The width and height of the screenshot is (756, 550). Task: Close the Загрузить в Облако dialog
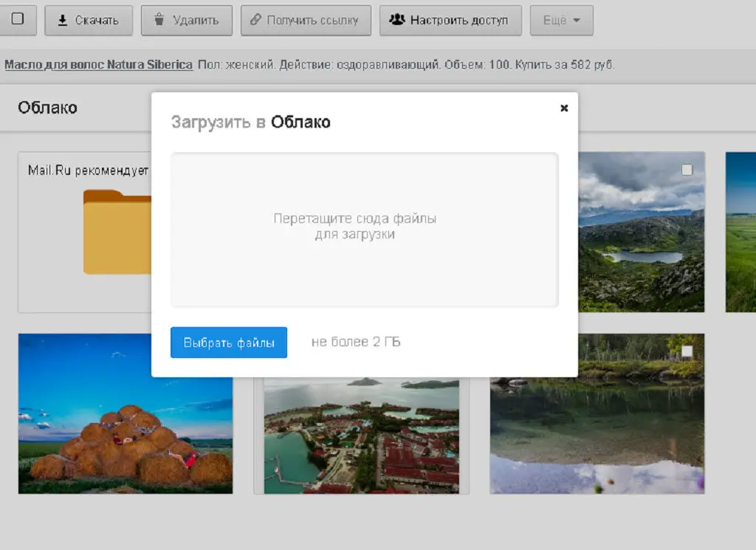pos(564,108)
